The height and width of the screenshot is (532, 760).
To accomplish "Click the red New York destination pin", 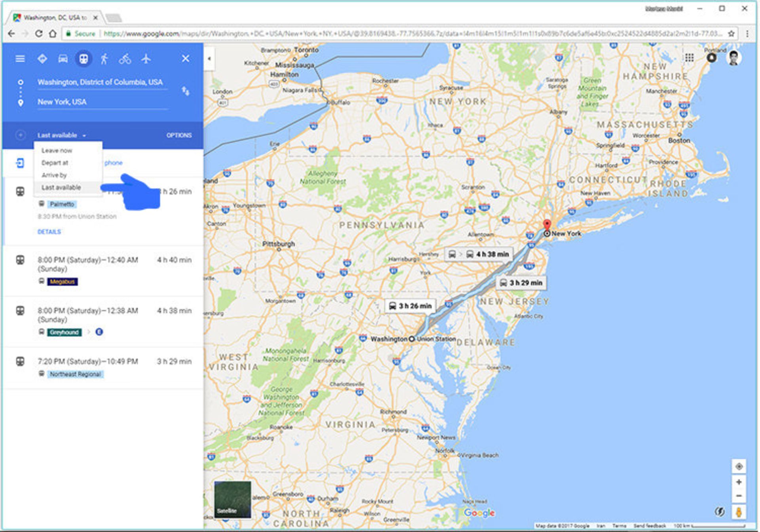I will [547, 225].
